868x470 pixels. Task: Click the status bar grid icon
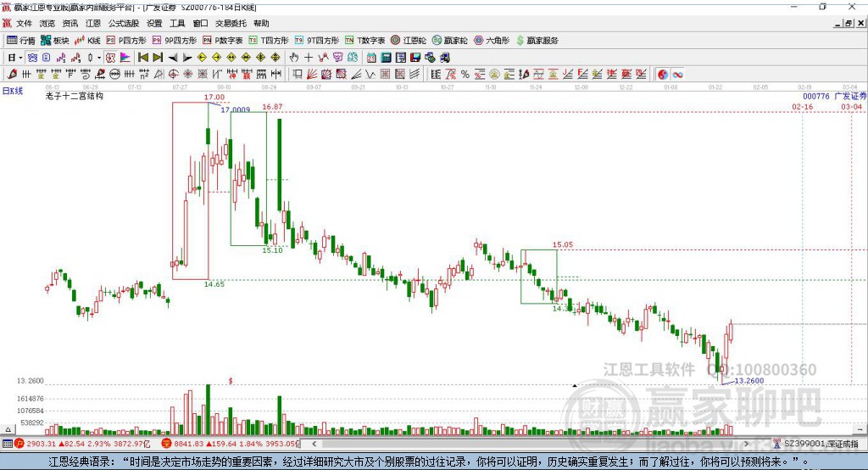point(7,444)
